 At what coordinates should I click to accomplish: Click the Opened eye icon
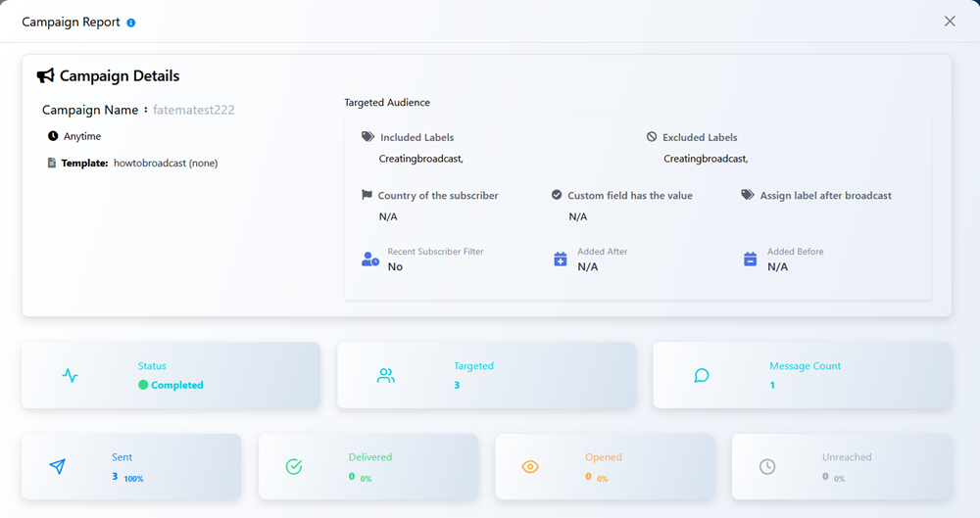coord(530,467)
